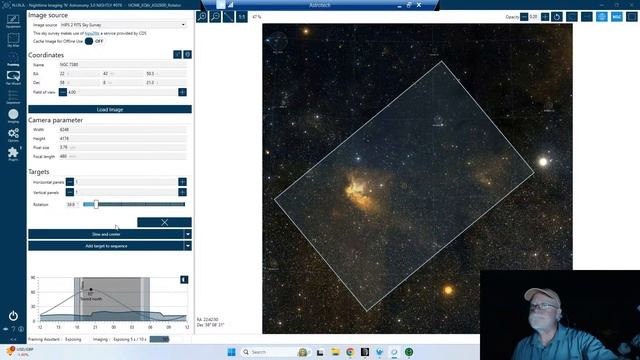Click the camera Width field
This screenshot has width=640, height=360.
[x=123, y=129]
